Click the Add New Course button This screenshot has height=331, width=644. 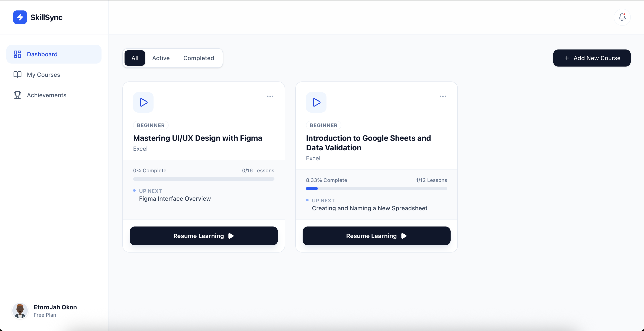point(592,58)
